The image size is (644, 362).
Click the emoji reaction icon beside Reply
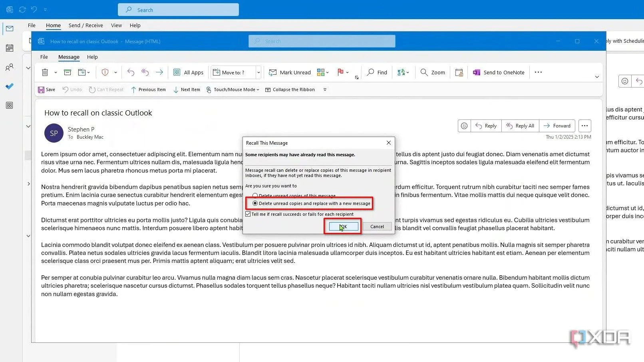tap(464, 126)
